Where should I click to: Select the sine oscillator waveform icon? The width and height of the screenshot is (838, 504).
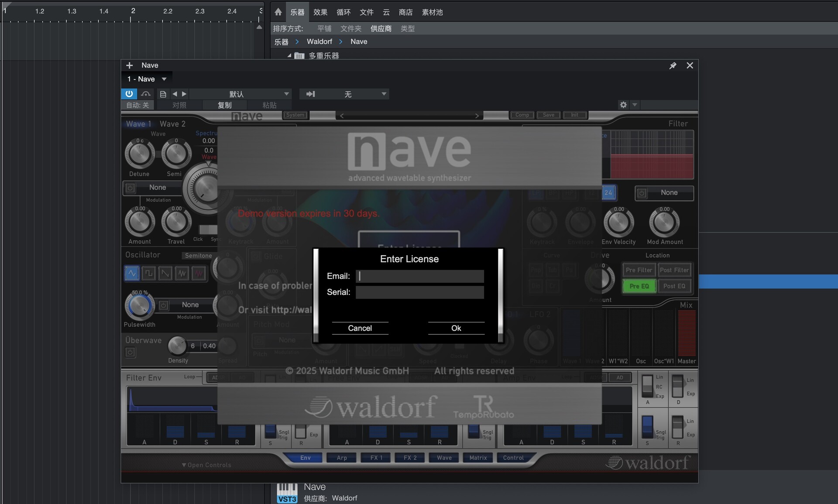(132, 274)
